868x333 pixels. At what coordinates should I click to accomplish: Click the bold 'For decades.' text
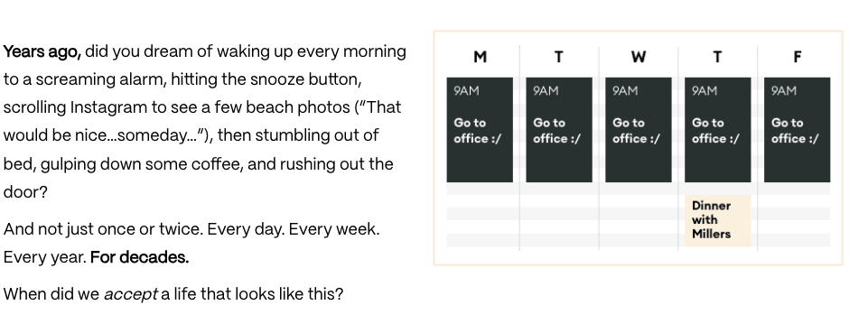click(139, 257)
